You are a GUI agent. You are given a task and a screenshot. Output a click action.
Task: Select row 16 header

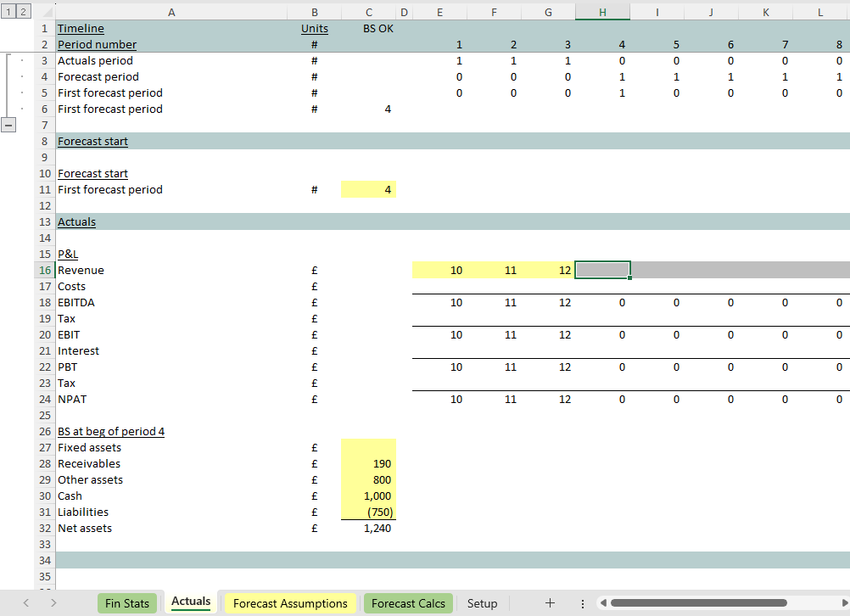44,271
